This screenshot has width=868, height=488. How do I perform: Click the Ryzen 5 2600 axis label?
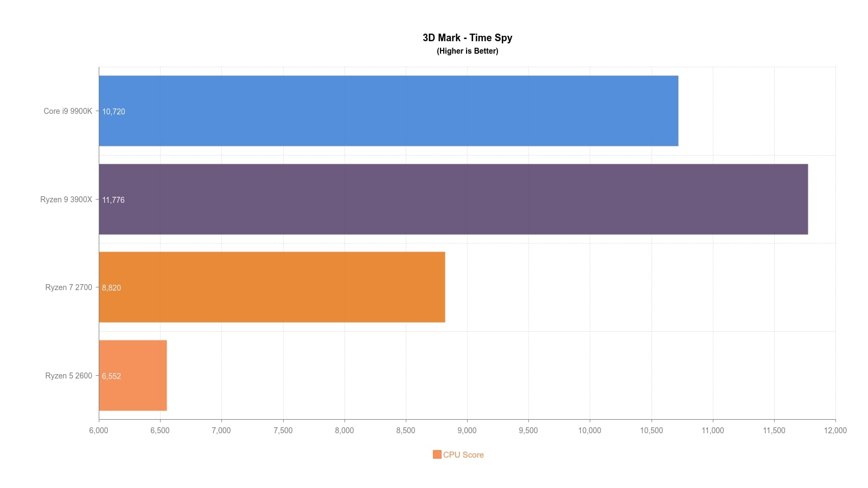[68, 376]
